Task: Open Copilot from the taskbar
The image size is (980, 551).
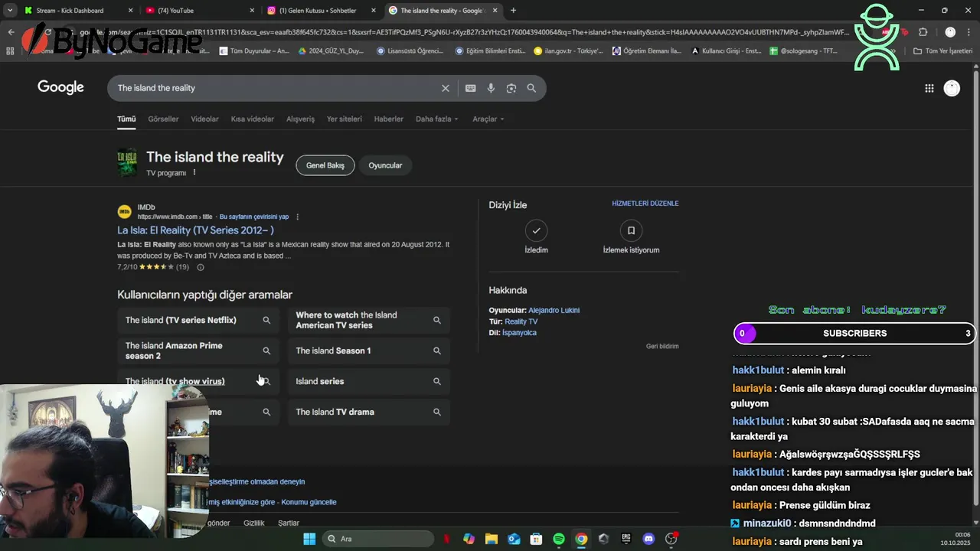Action: tap(469, 539)
